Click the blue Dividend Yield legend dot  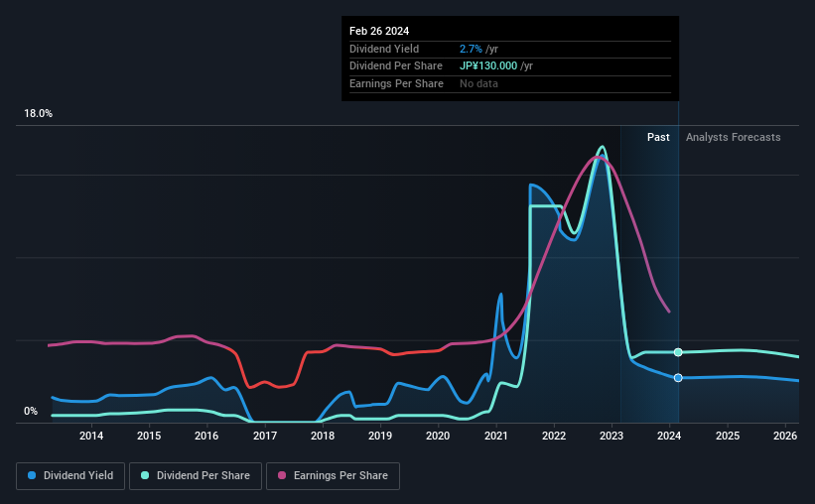(x=32, y=475)
